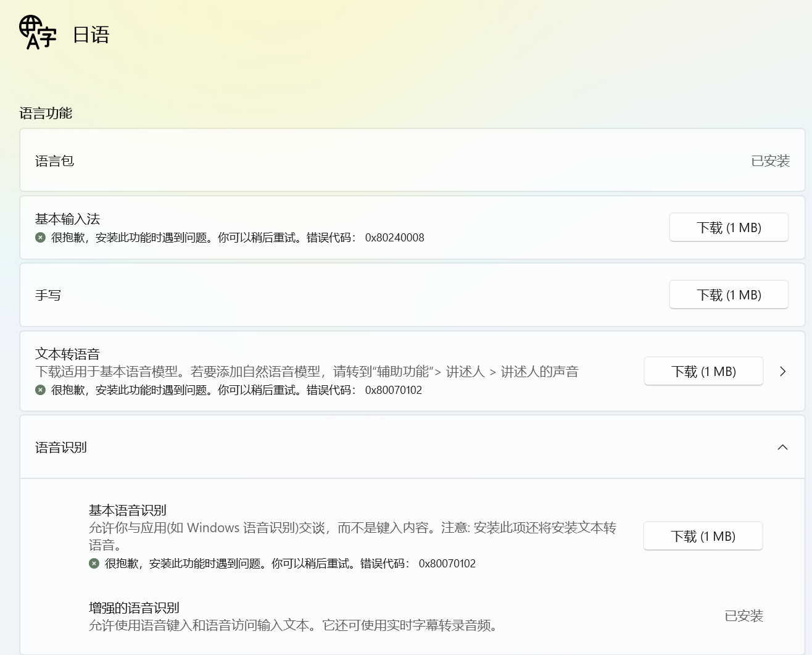Select the 语言包 row label
This screenshot has height=655, width=812.
point(54,161)
